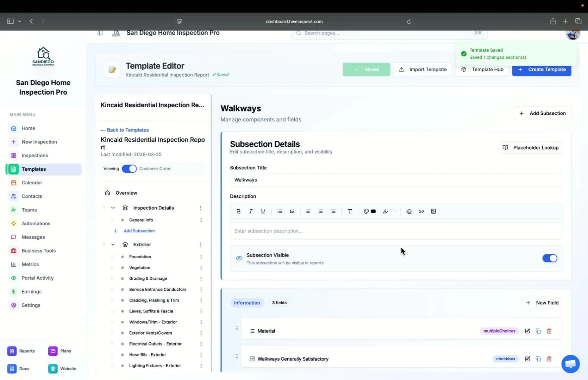Open the chat support bubble
Viewport: 588px width, 380px height.
(570, 364)
